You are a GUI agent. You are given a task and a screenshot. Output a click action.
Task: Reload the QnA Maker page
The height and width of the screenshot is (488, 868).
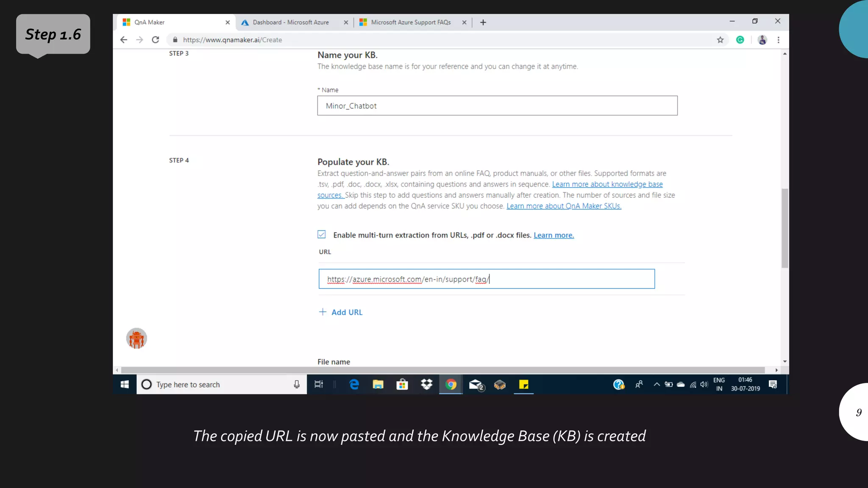click(156, 40)
